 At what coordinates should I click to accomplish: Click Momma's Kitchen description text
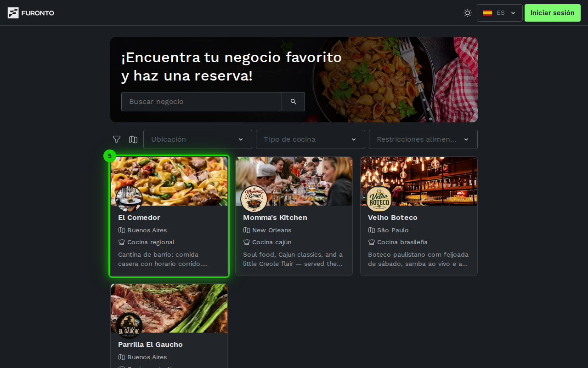click(293, 259)
